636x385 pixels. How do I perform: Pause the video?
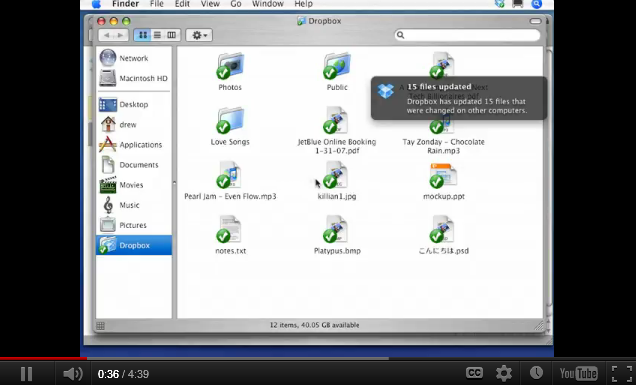point(26,374)
